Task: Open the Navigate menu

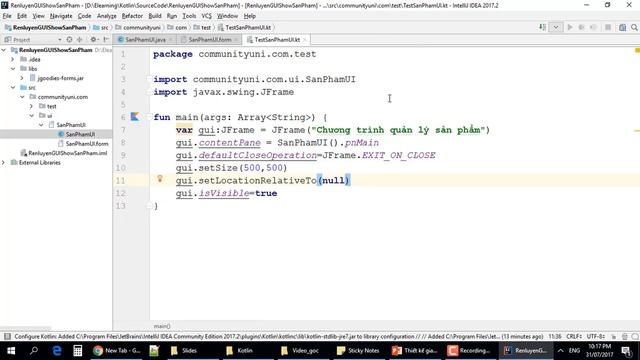Action: click(x=61, y=16)
